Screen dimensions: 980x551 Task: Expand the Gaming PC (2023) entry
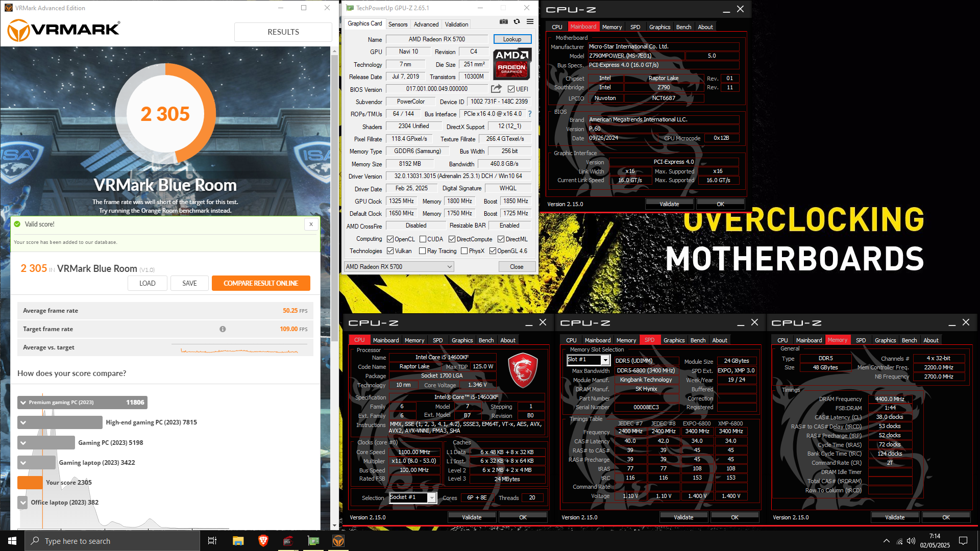tap(23, 443)
